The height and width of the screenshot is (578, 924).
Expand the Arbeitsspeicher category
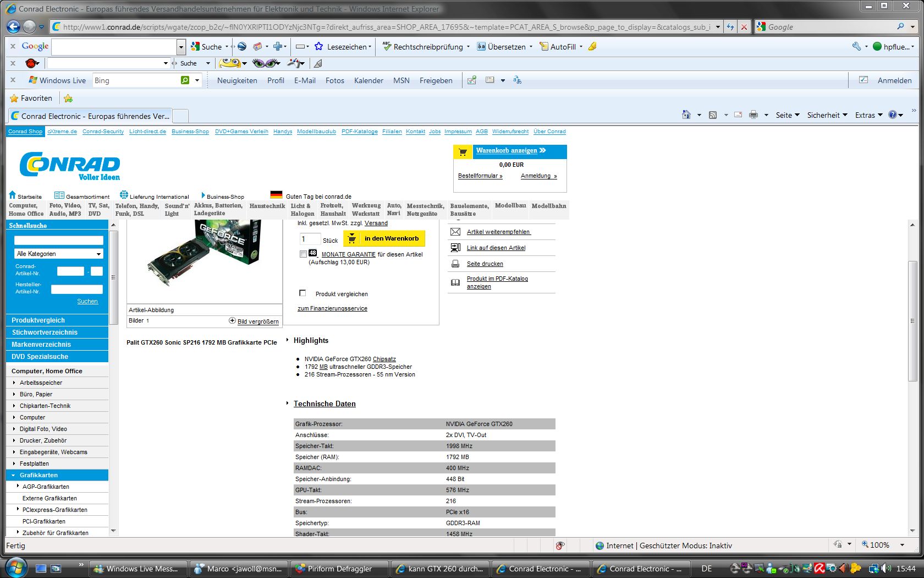[x=14, y=383]
